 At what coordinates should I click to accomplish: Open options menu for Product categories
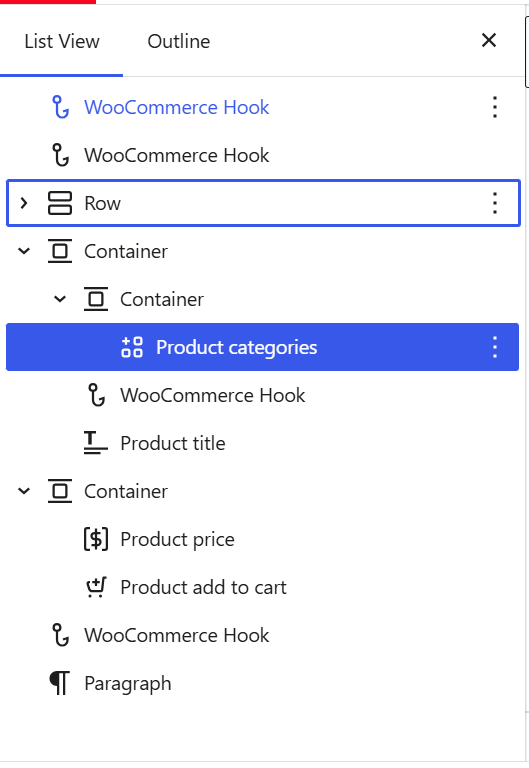point(495,347)
